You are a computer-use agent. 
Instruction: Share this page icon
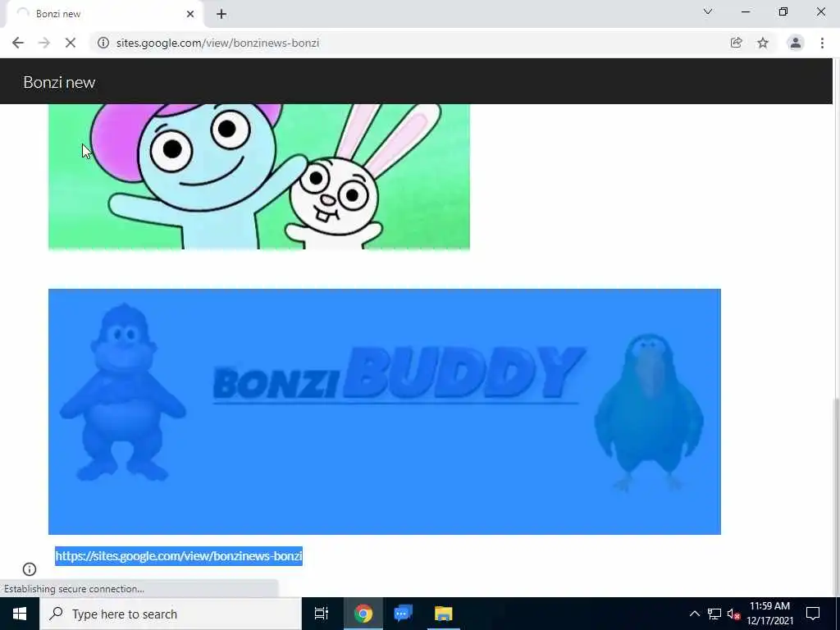[x=736, y=43]
